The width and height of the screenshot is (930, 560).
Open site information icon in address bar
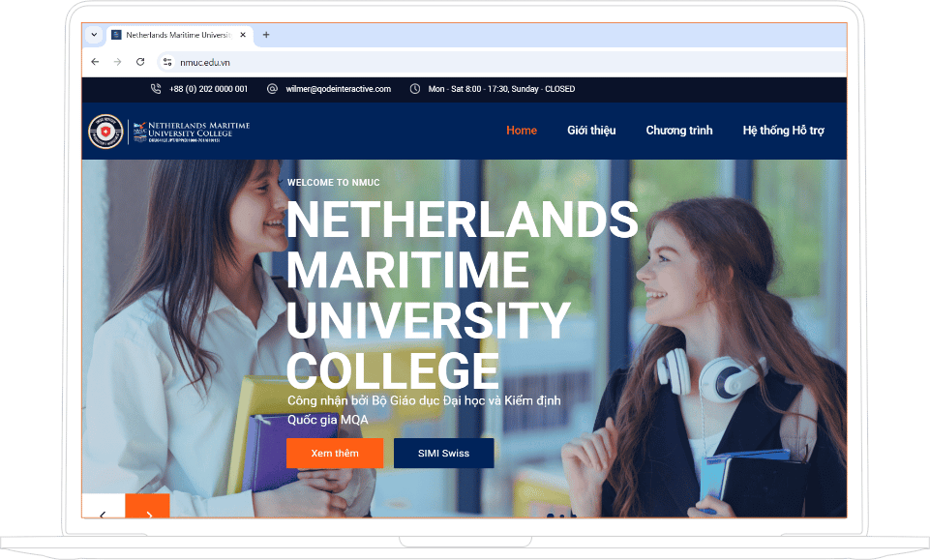coord(167,62)
